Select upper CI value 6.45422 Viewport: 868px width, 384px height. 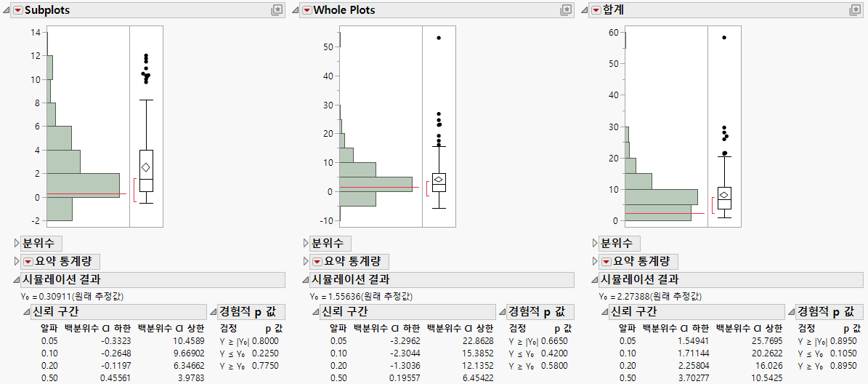click(479, 378)
